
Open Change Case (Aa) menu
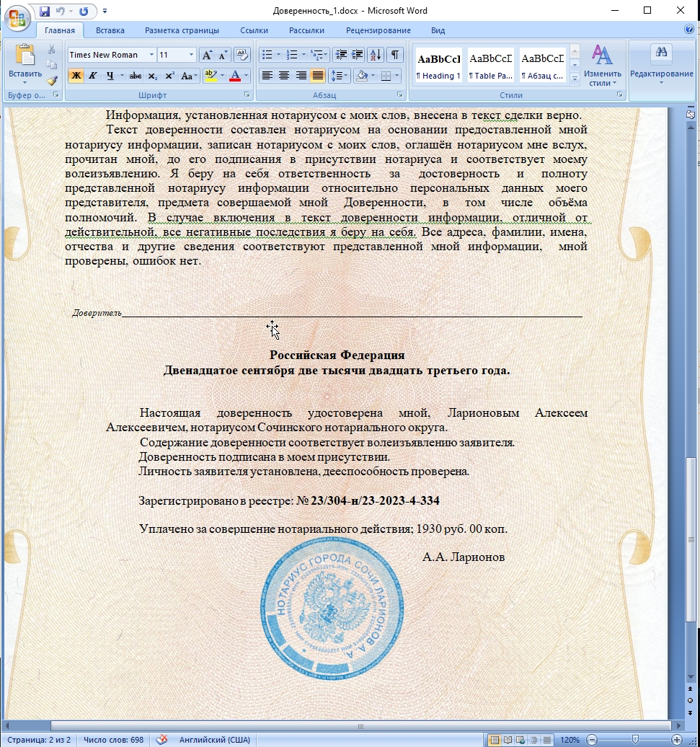click(x=189, y=76)
